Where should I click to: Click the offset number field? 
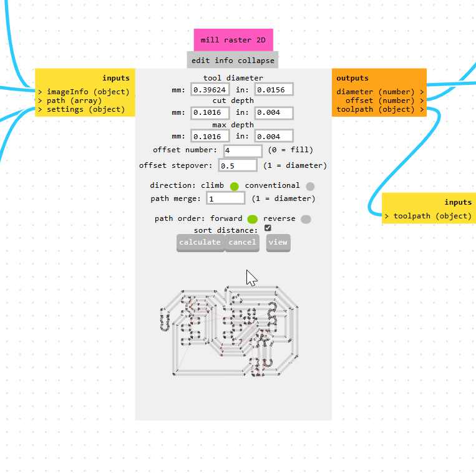click(243, 150)
